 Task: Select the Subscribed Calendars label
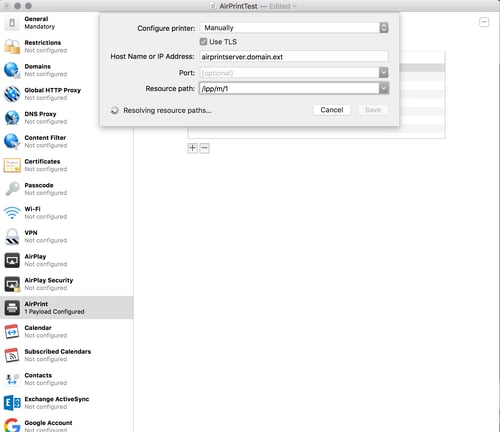coord(58,352)
